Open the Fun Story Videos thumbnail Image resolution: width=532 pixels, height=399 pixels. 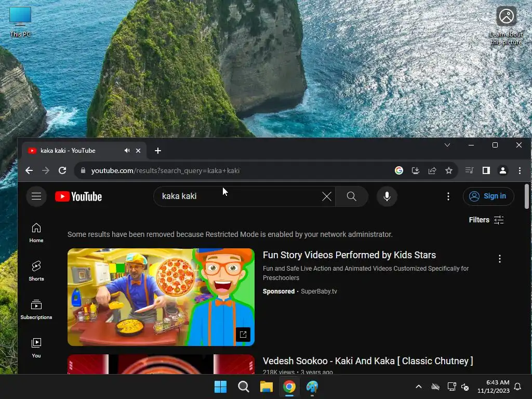point(161,297)
